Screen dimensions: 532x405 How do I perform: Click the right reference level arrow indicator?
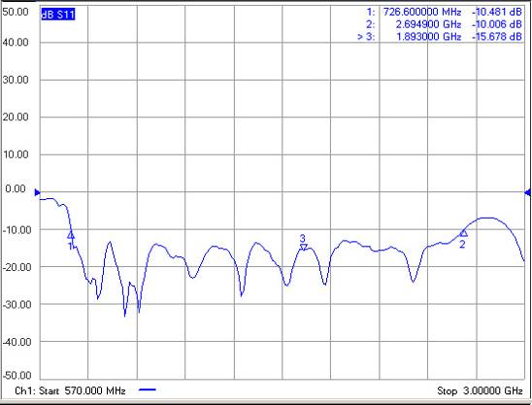click(x=527, y=192)
